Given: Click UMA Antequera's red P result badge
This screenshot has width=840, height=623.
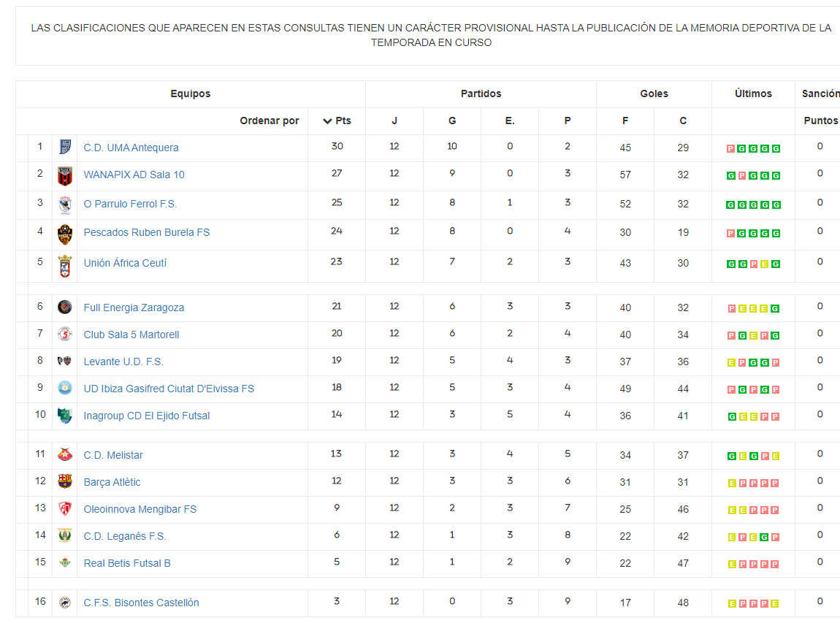Looking at the screenshot, I should click(730, 148).
